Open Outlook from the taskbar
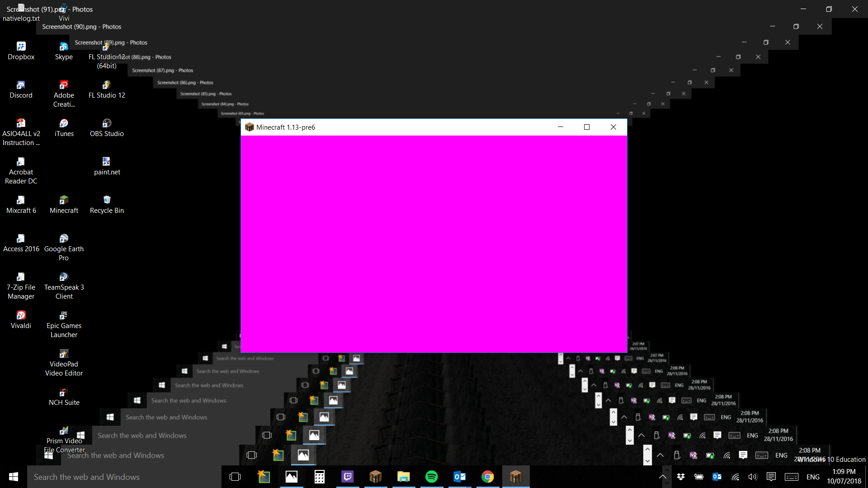The image size is (868, 488). pyautogui.click(x=459, y=477)
